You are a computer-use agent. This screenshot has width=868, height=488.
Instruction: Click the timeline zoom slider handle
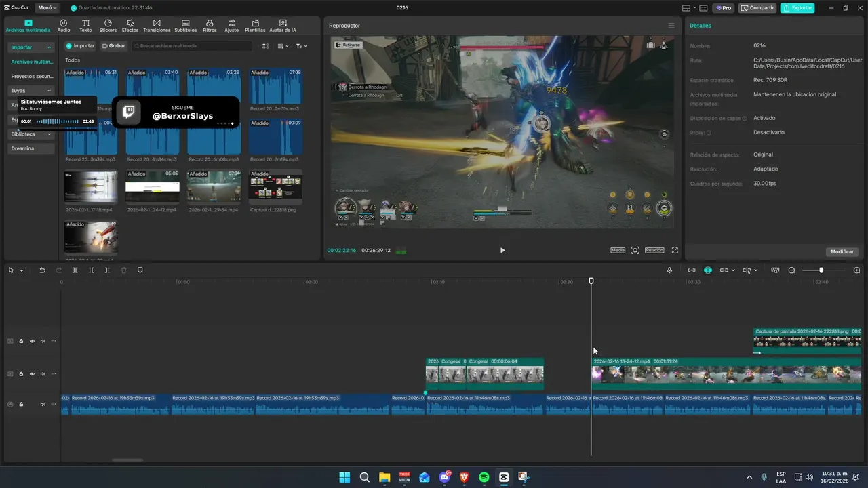coord(821,270)
